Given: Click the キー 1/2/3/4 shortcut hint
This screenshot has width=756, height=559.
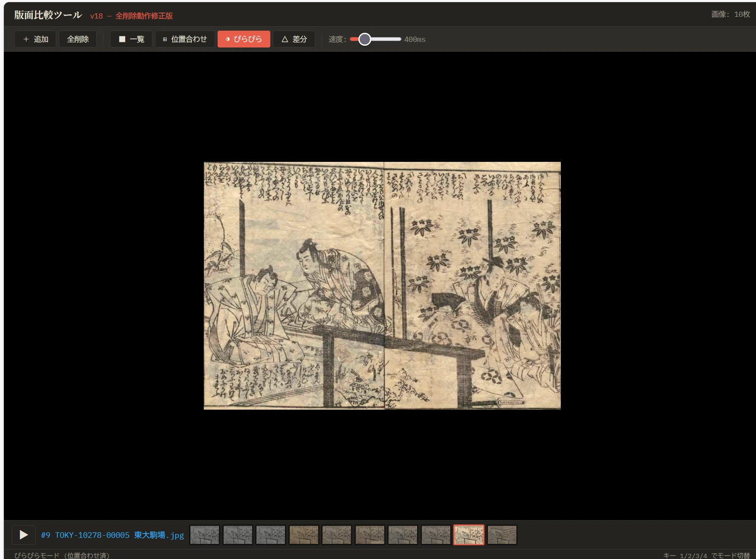Looking at the screenshot, I should 706,555.
